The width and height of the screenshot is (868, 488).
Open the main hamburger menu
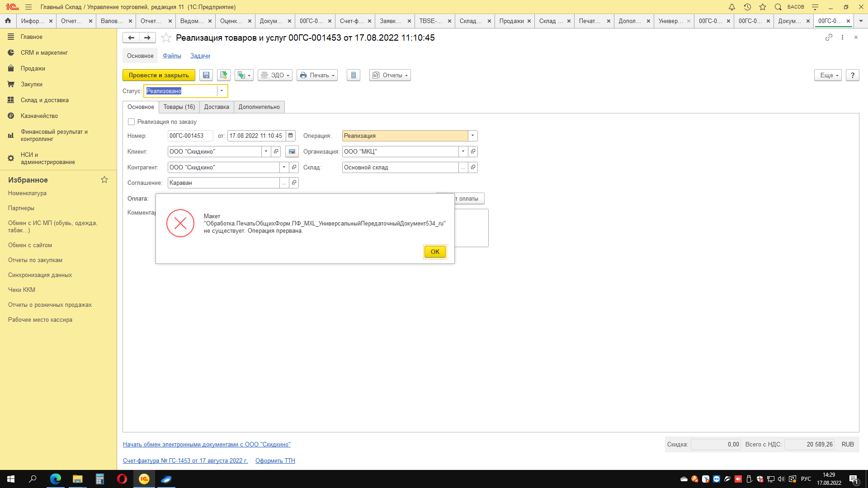[x=28, y=7]
